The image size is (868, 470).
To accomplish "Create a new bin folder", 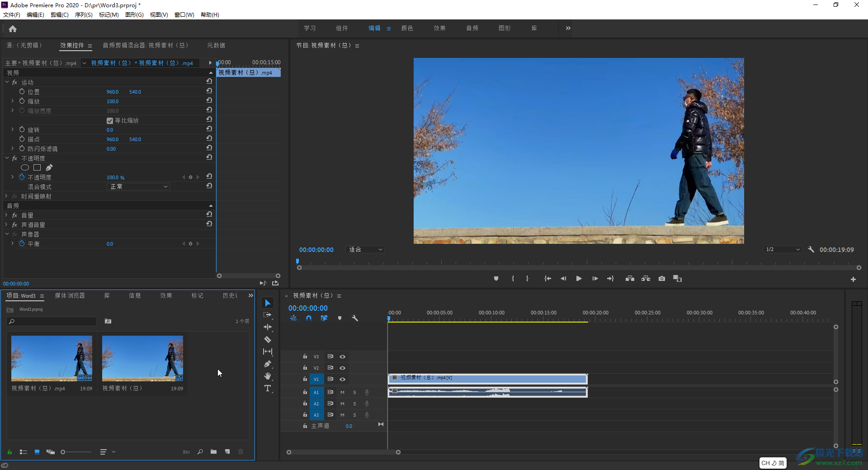I will coord(213,451).
